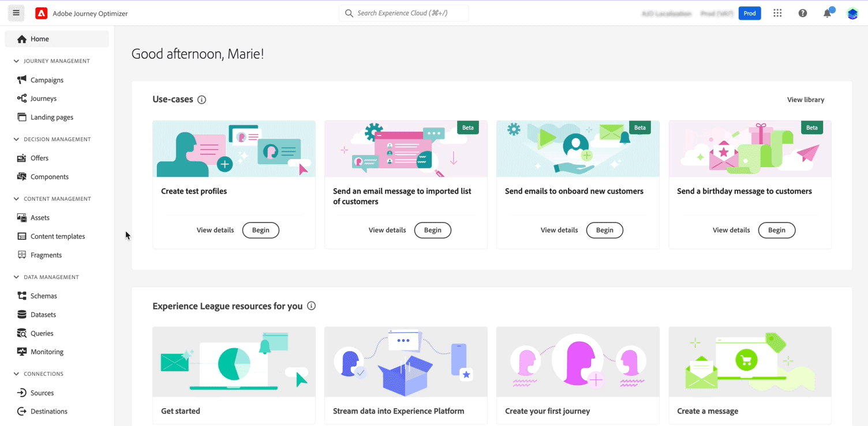Click the Destinations arrow icon

tap(22, 411)
